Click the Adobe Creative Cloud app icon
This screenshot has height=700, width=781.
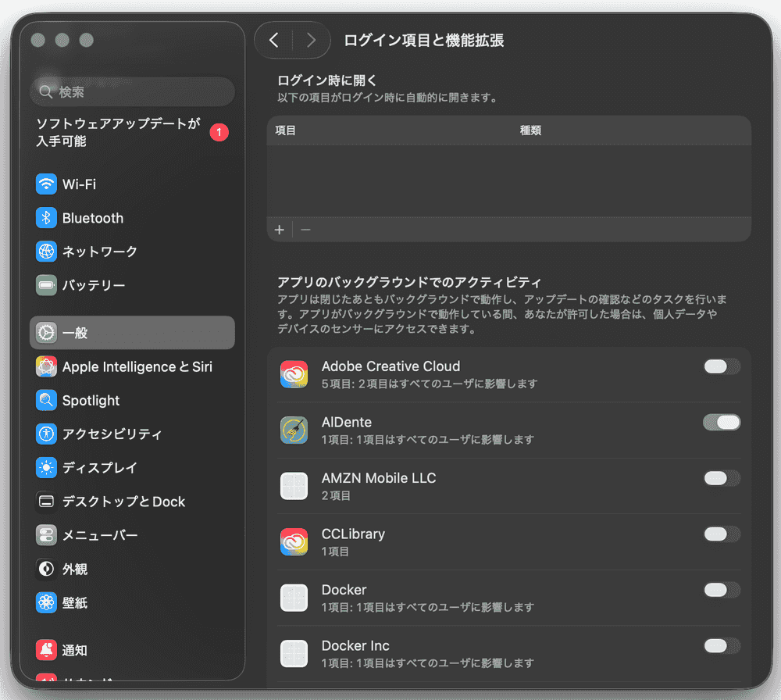294,375
